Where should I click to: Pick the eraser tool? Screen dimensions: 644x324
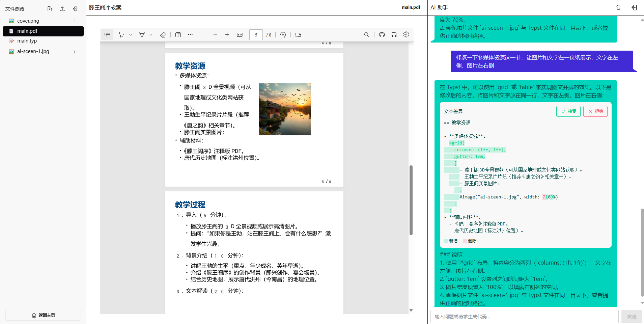[x=163, y=34]
